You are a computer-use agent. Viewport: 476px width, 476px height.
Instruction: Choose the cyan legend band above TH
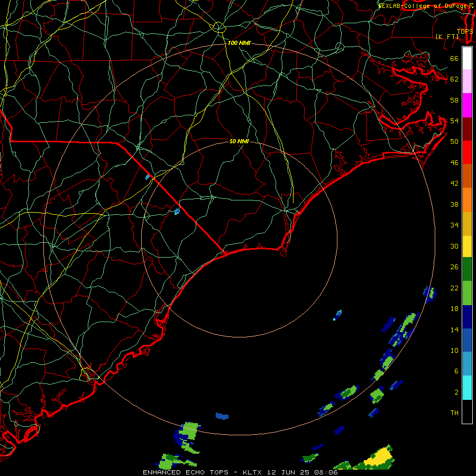(x=467, y=388)
